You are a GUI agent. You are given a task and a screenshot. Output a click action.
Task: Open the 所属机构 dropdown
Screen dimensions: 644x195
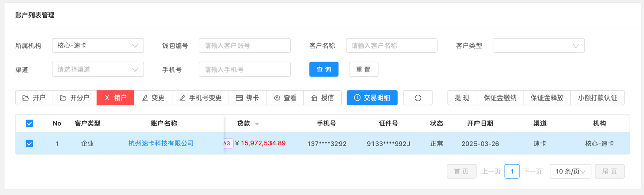tap(98, 45)
